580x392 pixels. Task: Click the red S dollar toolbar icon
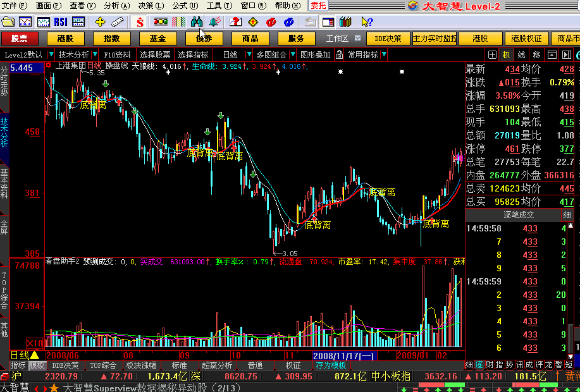coord(140,22)
